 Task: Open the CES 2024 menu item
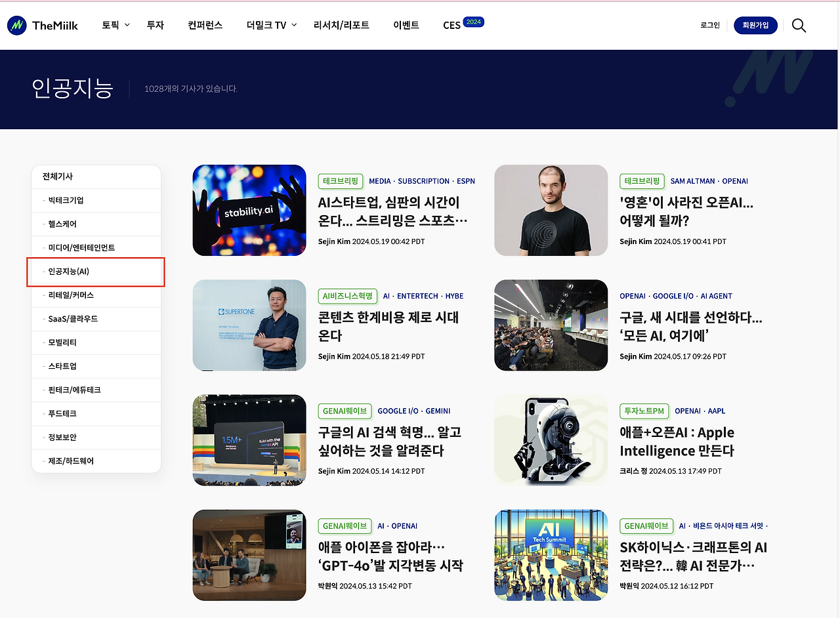pyautogui.click(x=463, y=24)
